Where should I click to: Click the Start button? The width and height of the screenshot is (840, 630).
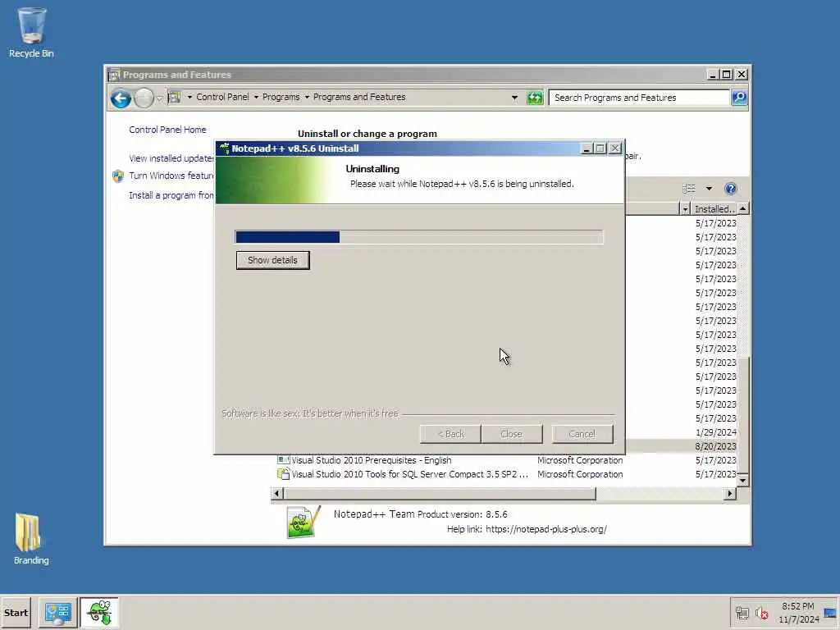point(16,612)
